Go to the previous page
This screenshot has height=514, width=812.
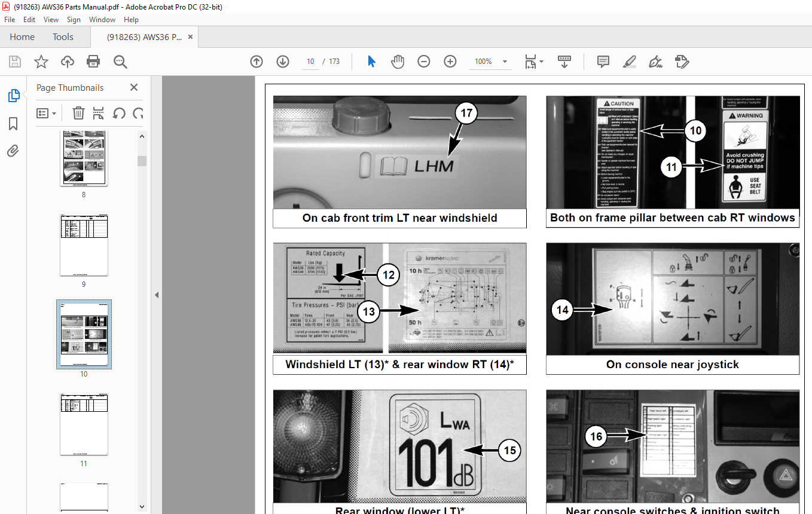[257, 62]
